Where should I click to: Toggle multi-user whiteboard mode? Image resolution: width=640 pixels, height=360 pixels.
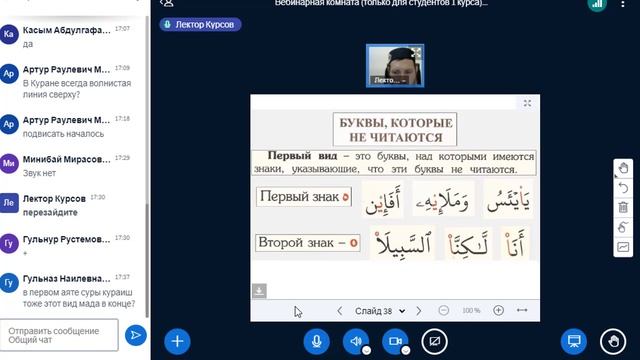(x=623, y=247)
